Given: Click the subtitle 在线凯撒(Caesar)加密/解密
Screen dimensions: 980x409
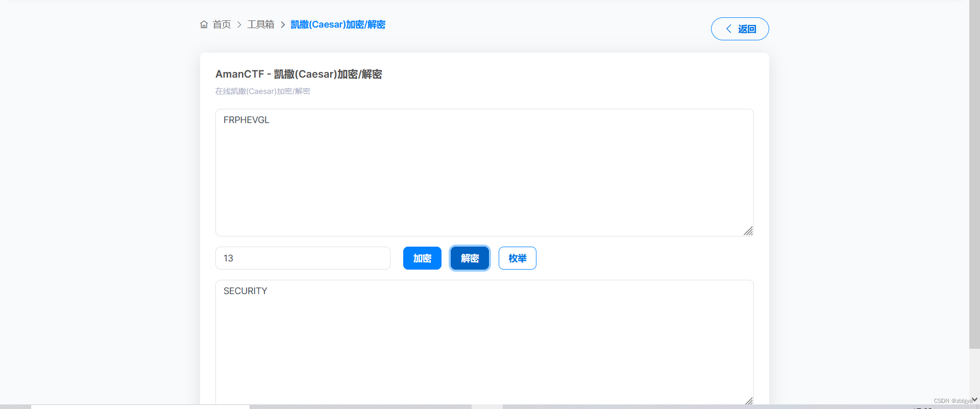Looking at the screenshot, I should (262, 91).
